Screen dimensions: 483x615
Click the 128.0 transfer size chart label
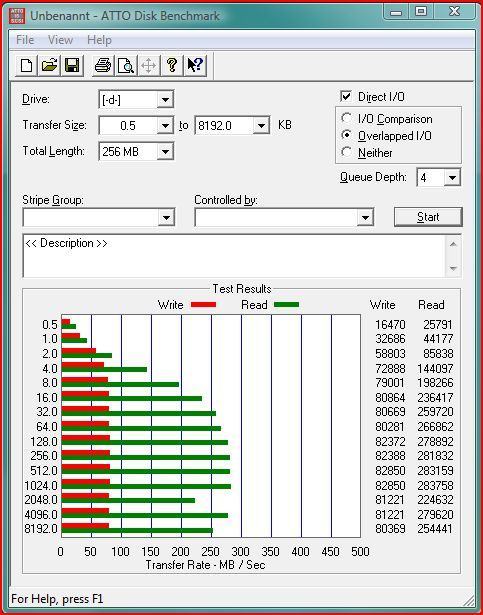pos(44,442)
